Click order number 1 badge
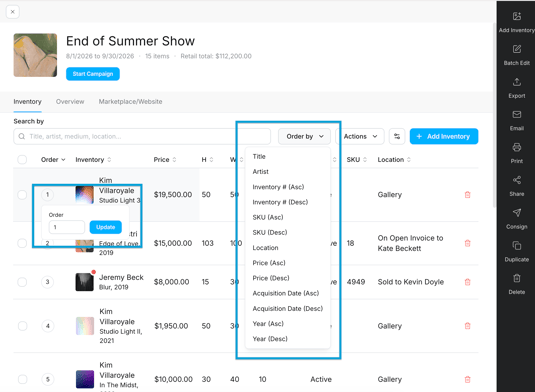 pos(47,194)
